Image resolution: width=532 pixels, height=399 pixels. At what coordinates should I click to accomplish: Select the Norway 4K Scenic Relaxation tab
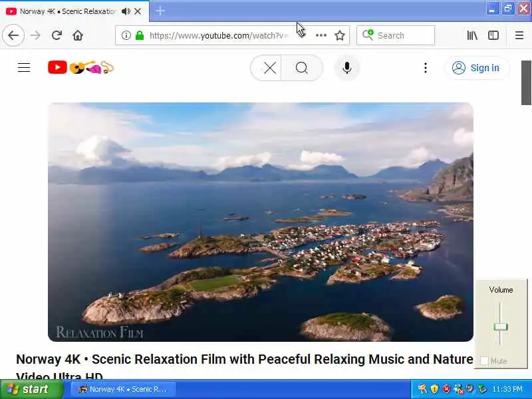pyautogui.click(x=68, y=11)
